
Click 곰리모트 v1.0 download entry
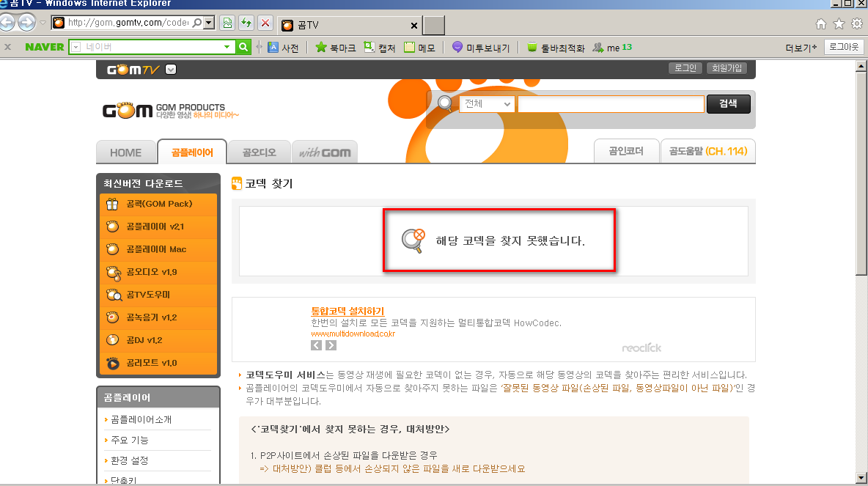coord(158,363)
